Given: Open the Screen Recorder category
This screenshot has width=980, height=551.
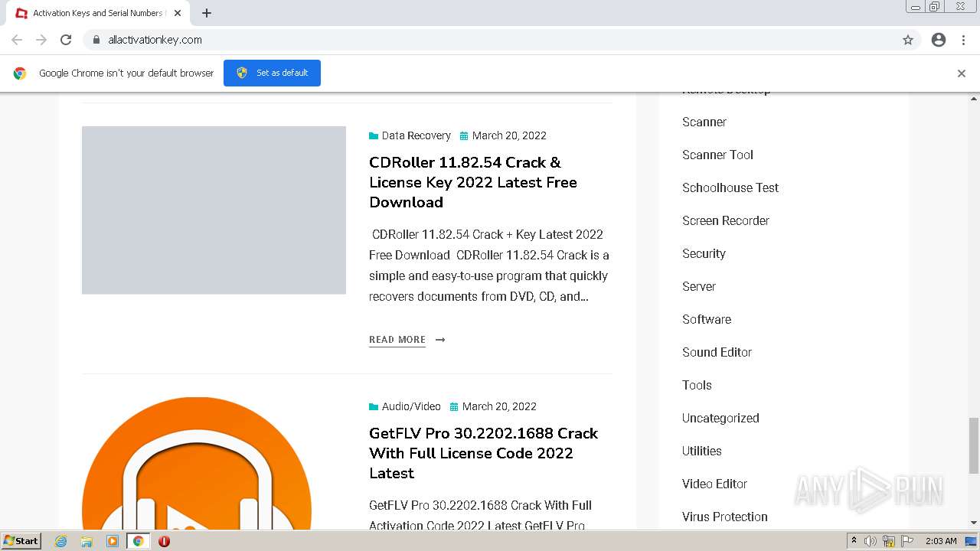Looking at the screenshot, I should 726,220.
